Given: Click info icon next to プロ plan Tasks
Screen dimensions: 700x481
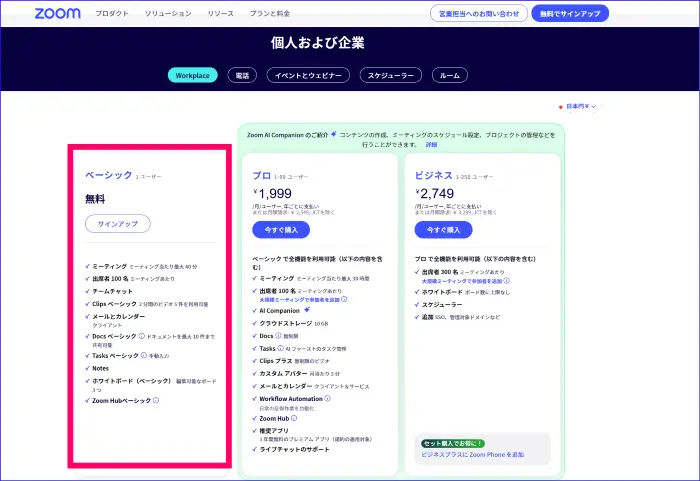Looking at the screenshot, I should click(280, 348).
